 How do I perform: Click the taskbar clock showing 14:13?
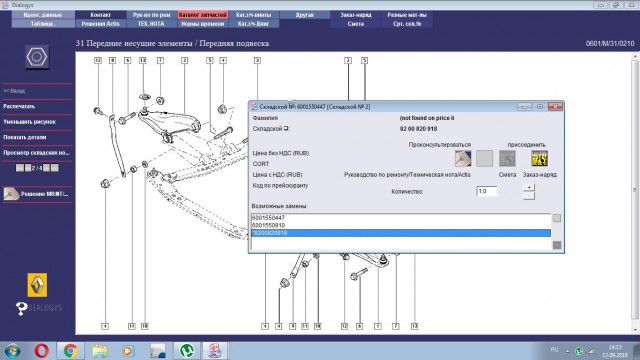coord(615,347)
